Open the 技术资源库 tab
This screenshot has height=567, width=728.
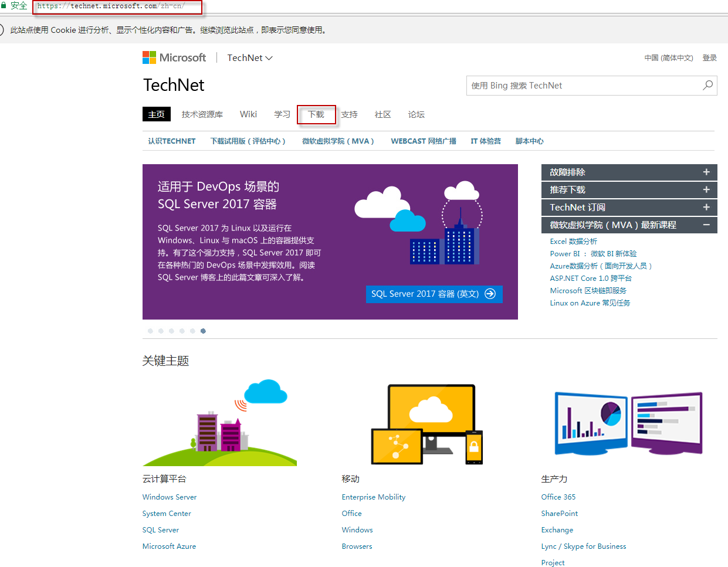202,114
